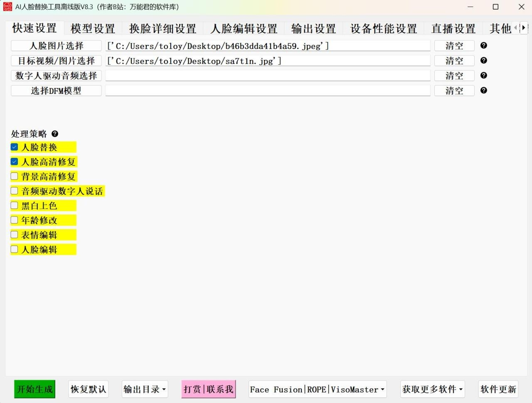
Task: Go to the 人脸编辑设置 tab
Action: 244,28
